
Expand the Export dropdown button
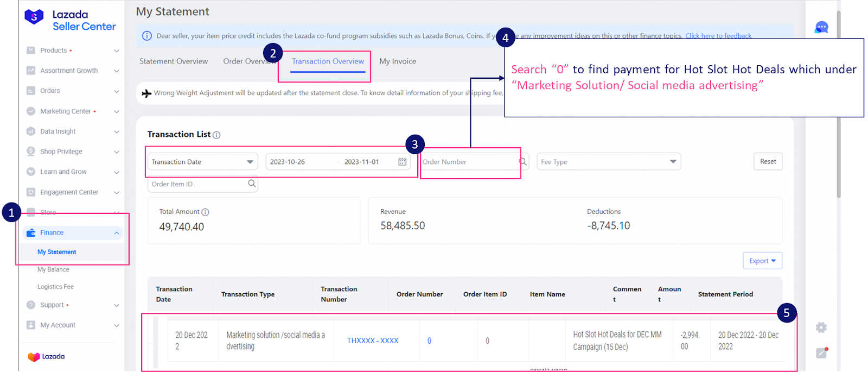pos(762,261)
